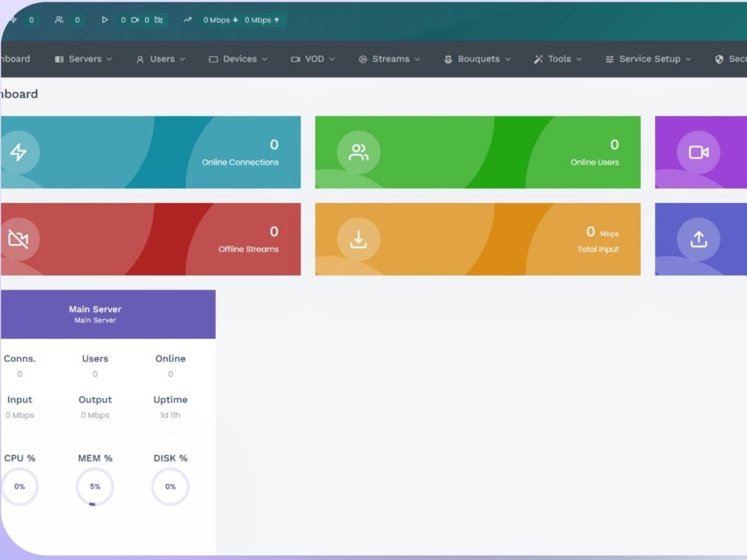This screenshot has width=747, height=560.
Task: Click the video camera icon on the purple card
Action: [x=699, y=152]
